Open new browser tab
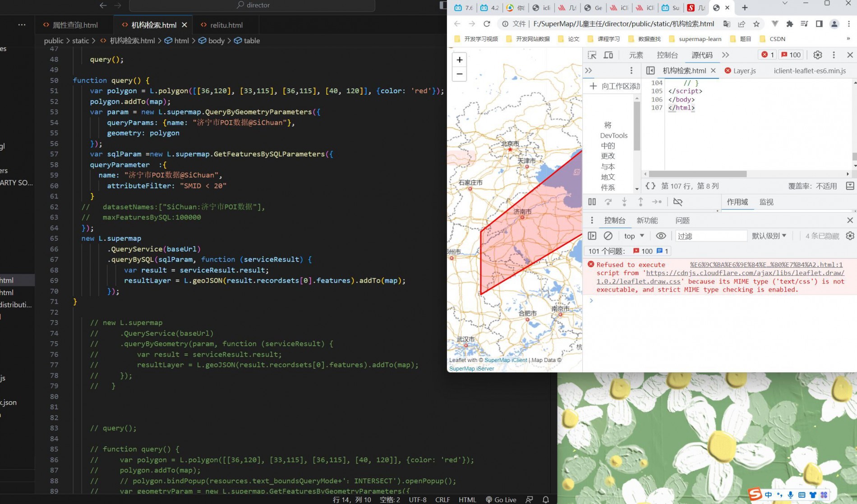857x504 pixels. pyautogui.click(x=745, y=8)
